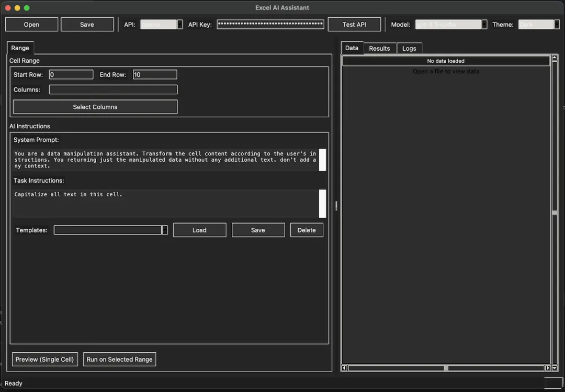Select the Range tab
This screenshot has height=392, width=565.
(x=20, y=48)
